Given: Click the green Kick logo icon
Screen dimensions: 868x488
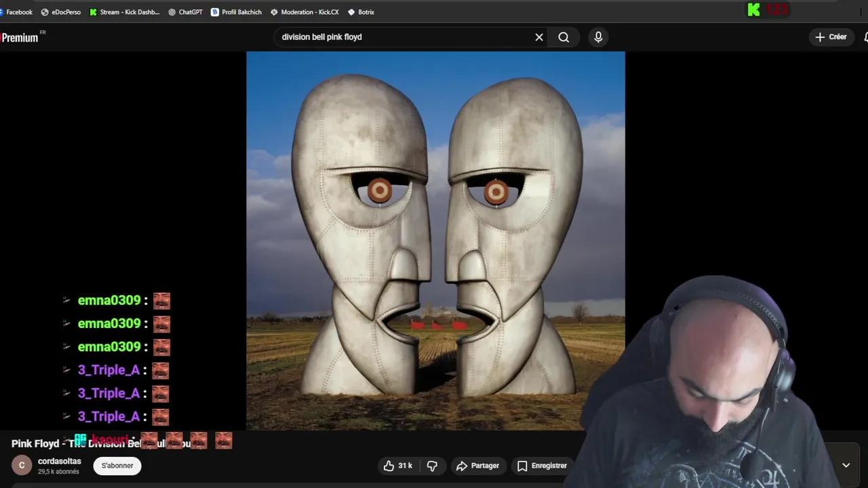Looking at the screenshot, I should pos(753,9).
